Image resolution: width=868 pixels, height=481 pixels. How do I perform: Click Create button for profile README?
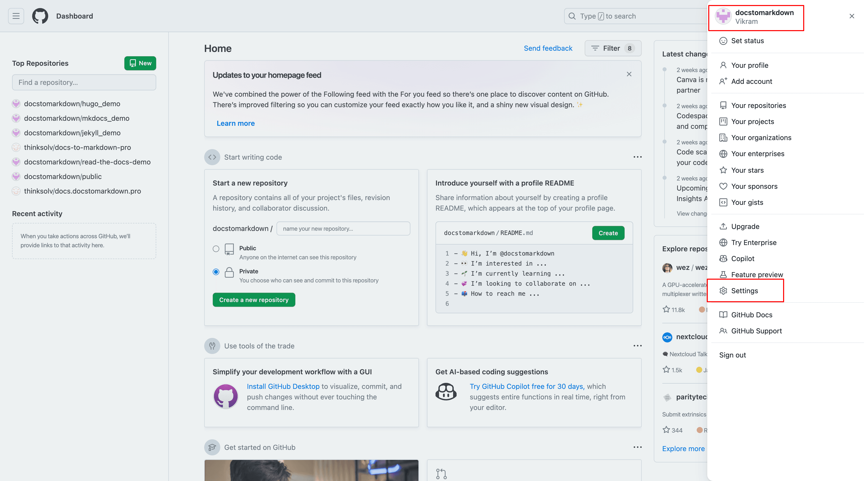608,233
